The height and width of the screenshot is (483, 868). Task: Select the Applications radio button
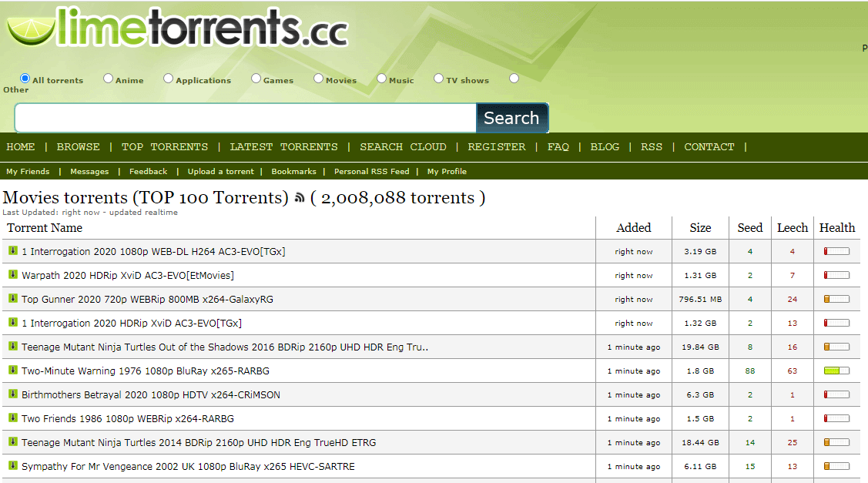168,78
